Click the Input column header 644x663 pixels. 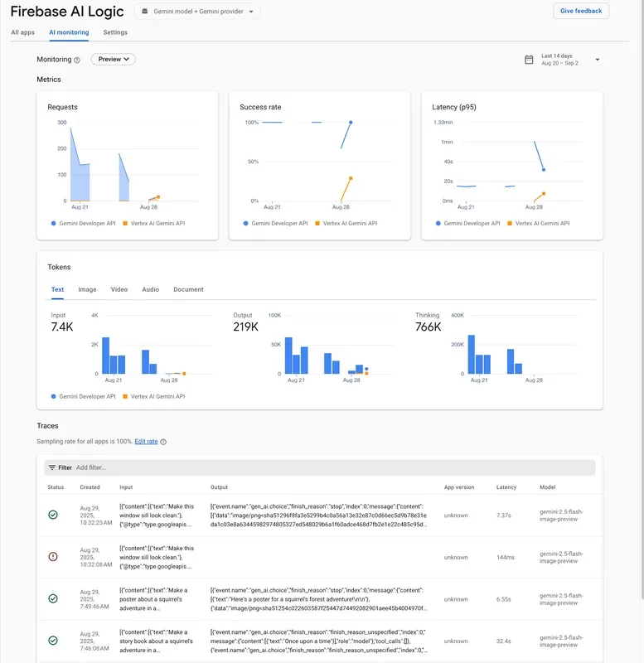(126, 487)
